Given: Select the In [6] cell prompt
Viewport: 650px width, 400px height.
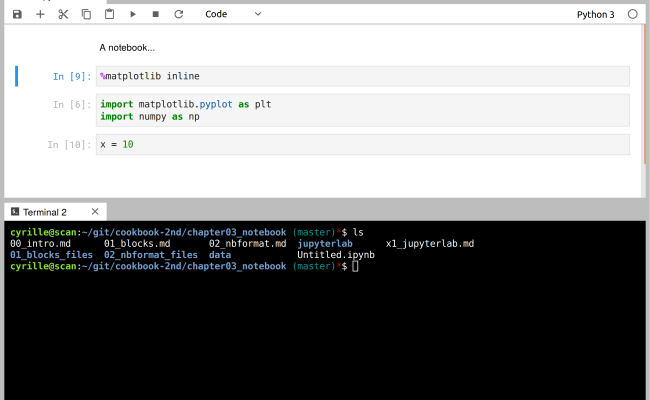Looking at the screenshot, I should pyautogui.click(x=72, y=104).
